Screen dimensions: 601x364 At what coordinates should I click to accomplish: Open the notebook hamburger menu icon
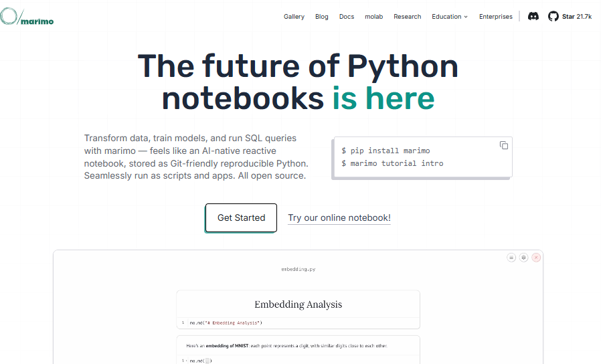(511, 258)
